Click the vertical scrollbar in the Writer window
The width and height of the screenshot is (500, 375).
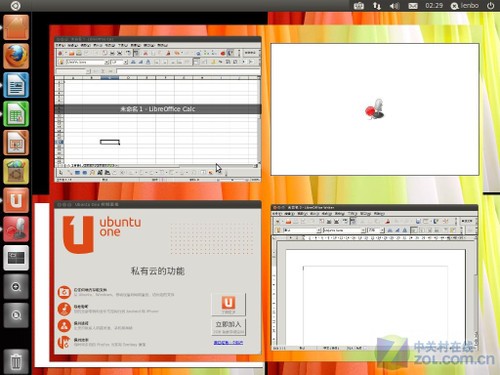476,292
